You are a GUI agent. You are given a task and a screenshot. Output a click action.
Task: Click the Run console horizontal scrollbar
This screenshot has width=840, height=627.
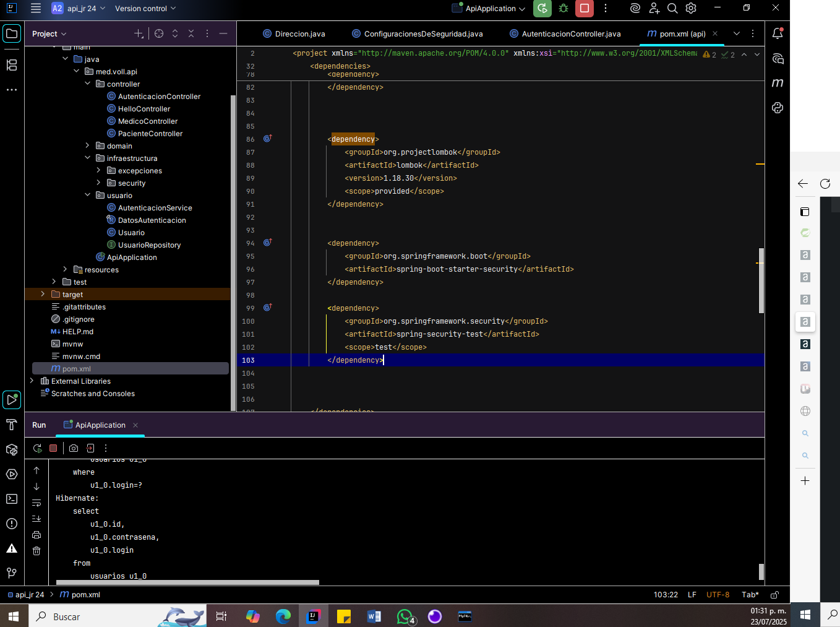[x=187, y=582]
